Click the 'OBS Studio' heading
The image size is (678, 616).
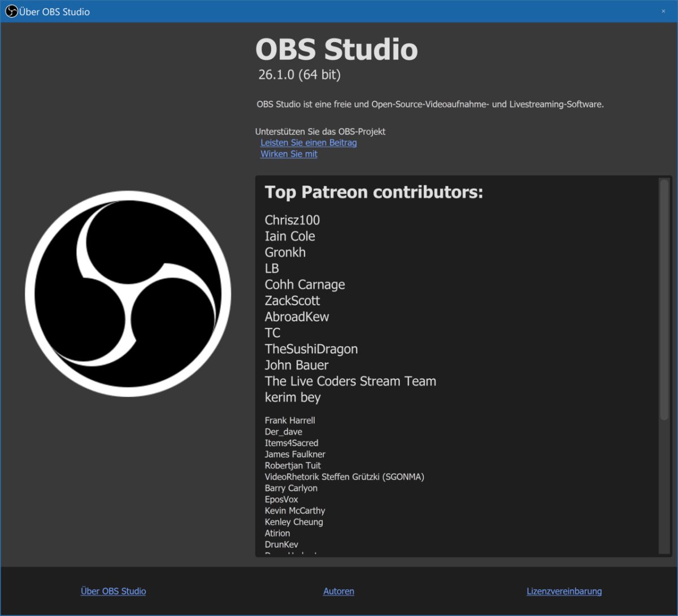click(x=337, y=49)
